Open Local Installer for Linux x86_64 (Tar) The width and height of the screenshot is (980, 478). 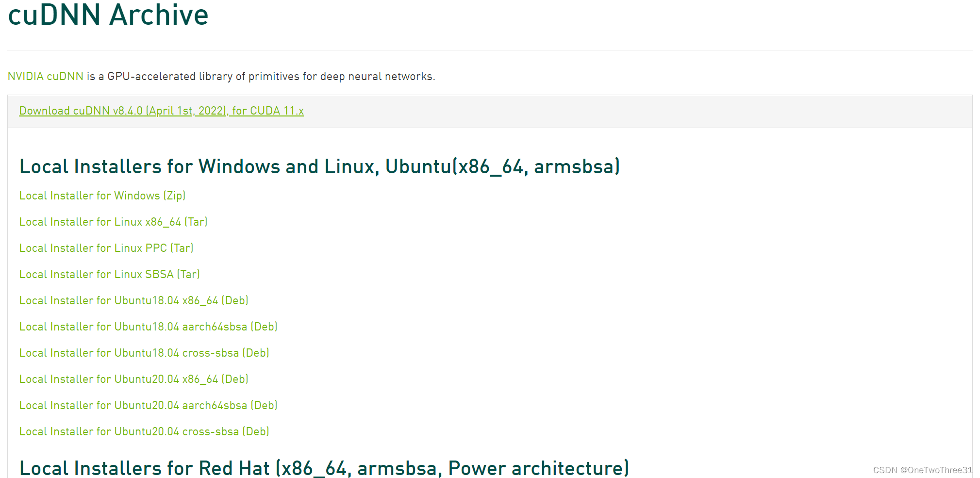coord(114,222)
